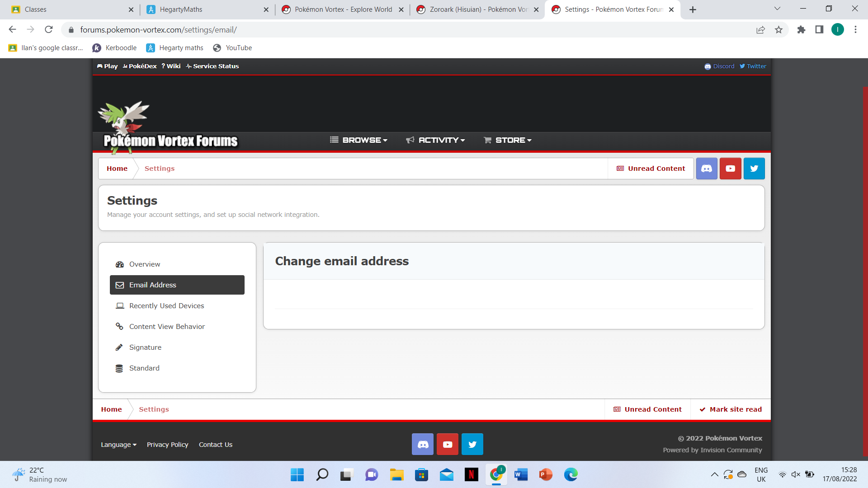Image resolution: width=868 pixels, height=488 pixels.
Task: Select Overview in settings sidebar
Action: click(x=177, y=264)
